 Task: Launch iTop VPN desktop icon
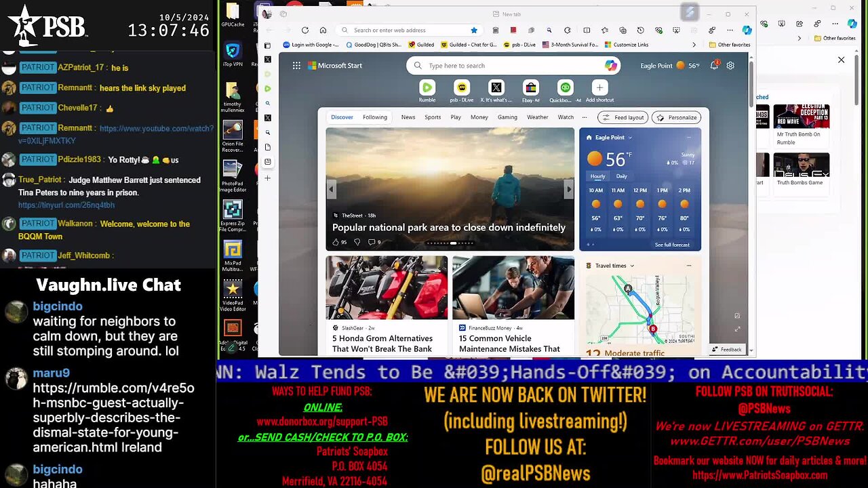[x=233, y=55]
